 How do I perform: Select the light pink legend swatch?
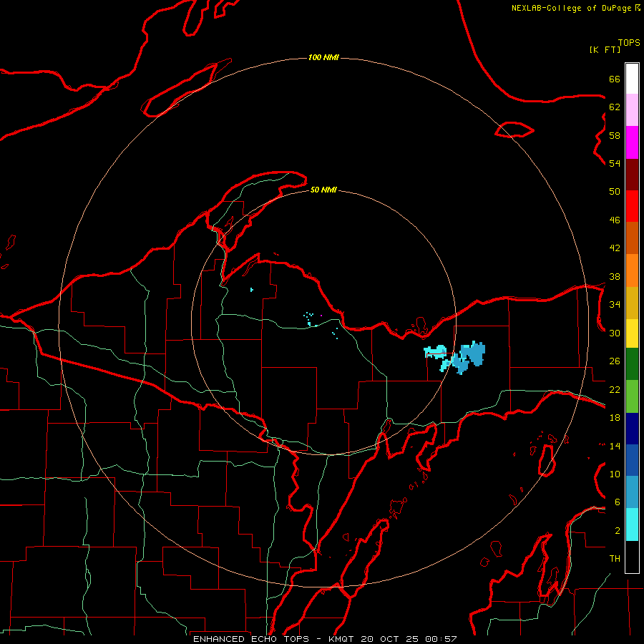(632, 109)
